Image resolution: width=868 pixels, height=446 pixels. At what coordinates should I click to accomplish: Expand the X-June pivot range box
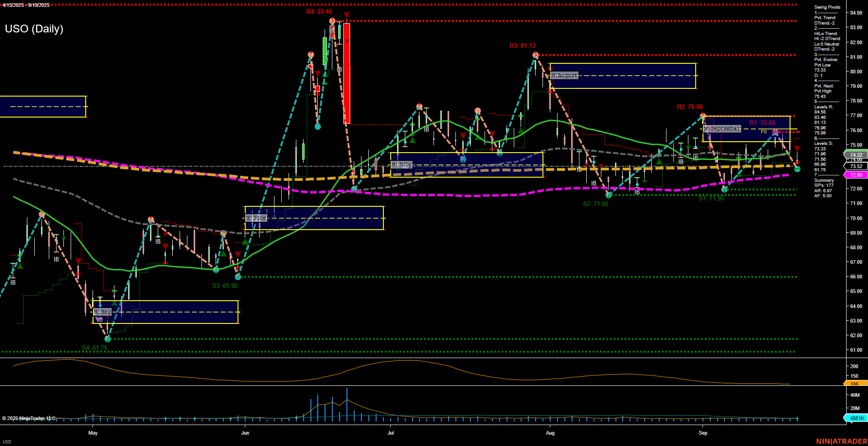[x=256, y=218]
